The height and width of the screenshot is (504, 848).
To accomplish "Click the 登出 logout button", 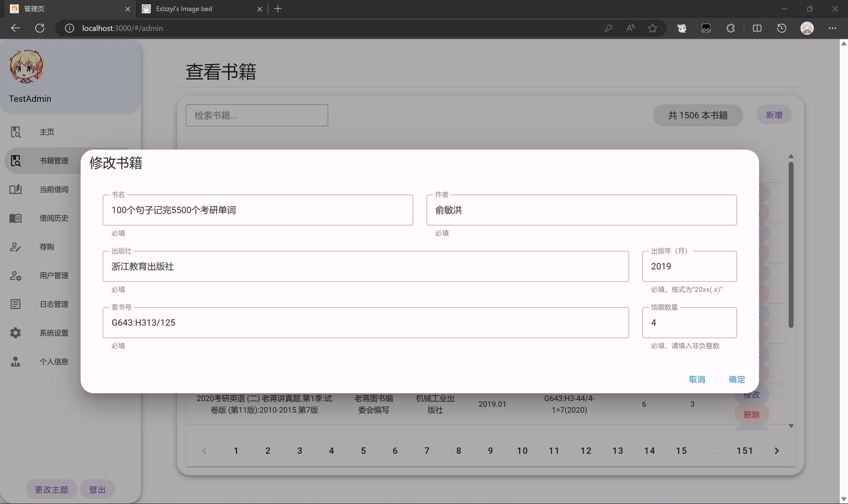I will pos(97,489).
